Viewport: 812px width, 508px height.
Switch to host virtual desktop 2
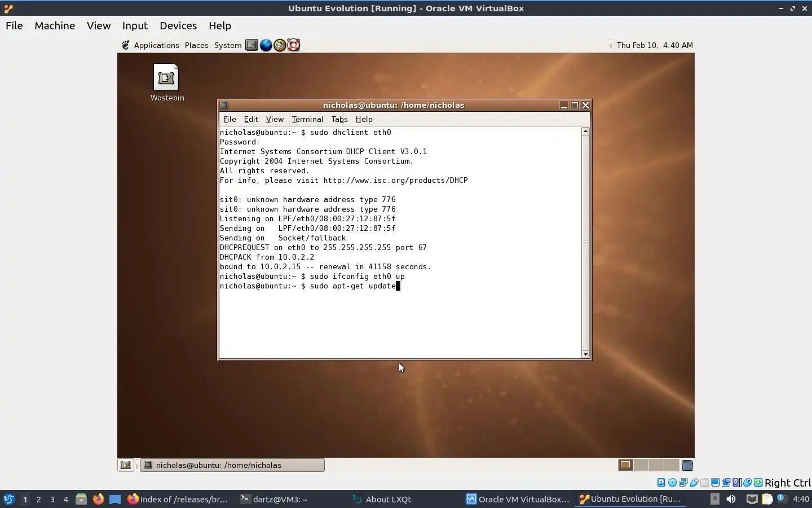38,499
